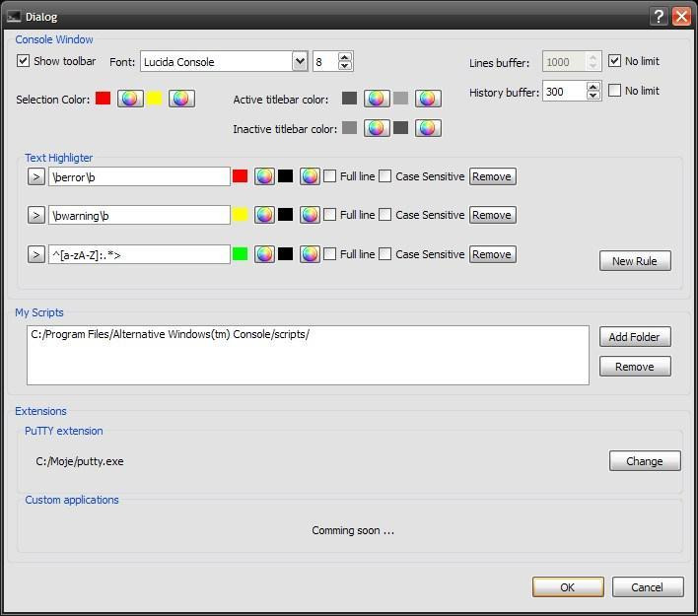
Task: Open the Lucida Console font dropdown
Action: point(300,61)
